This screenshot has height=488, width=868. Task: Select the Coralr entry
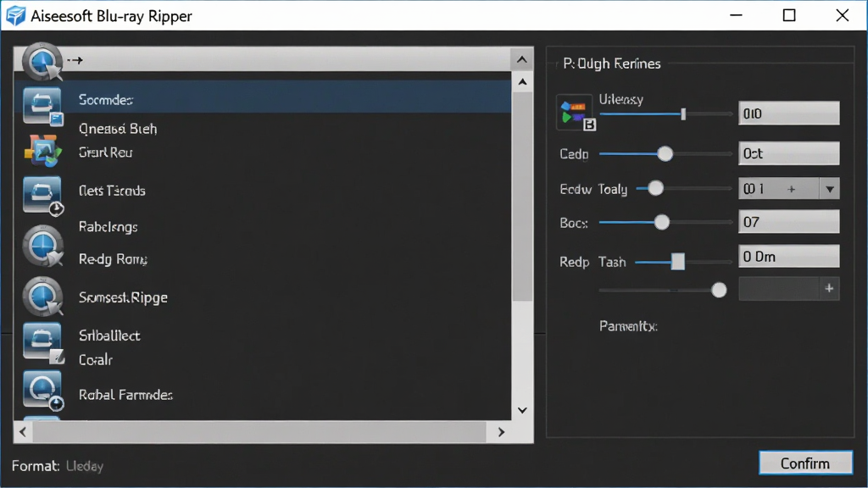[x=96, y=360]
